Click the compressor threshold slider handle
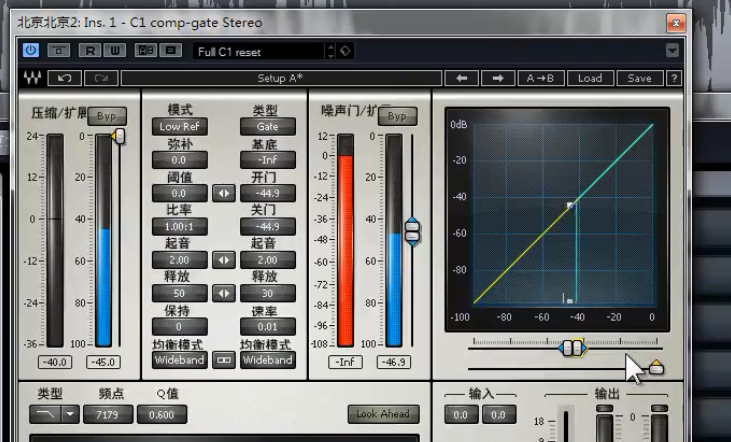Viewport: 731px width, 442px height. (120, 136)
